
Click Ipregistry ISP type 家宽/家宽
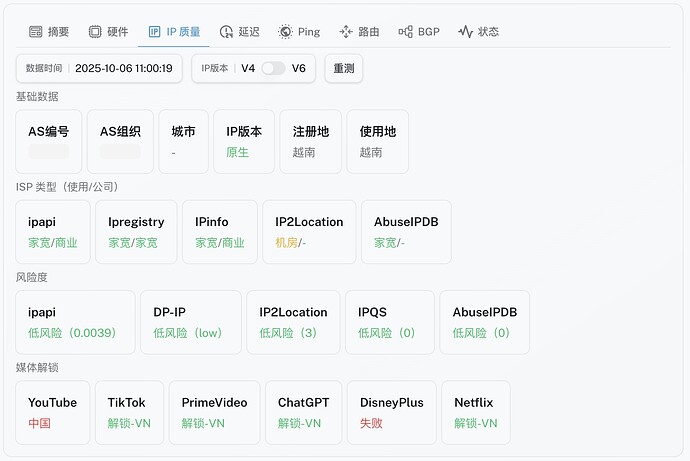pyautogui.click(x=136, y=232)
